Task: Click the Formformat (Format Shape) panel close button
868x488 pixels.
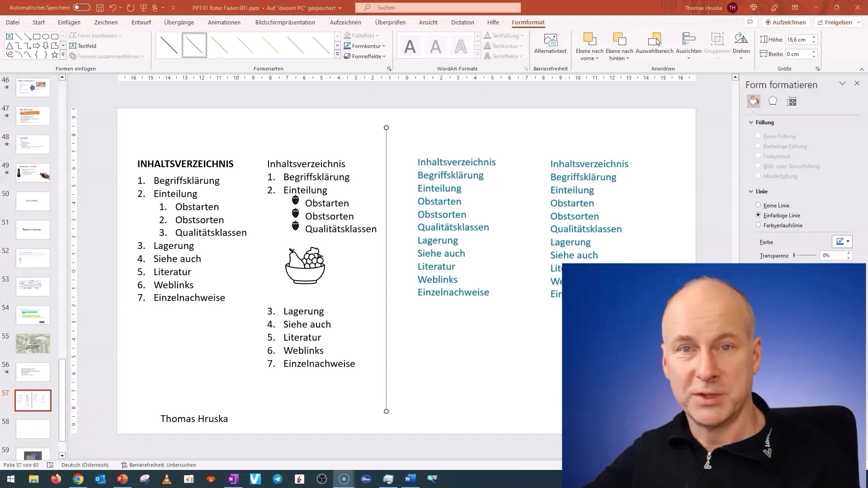Action: pyautogui.click(x=857, y=84)
